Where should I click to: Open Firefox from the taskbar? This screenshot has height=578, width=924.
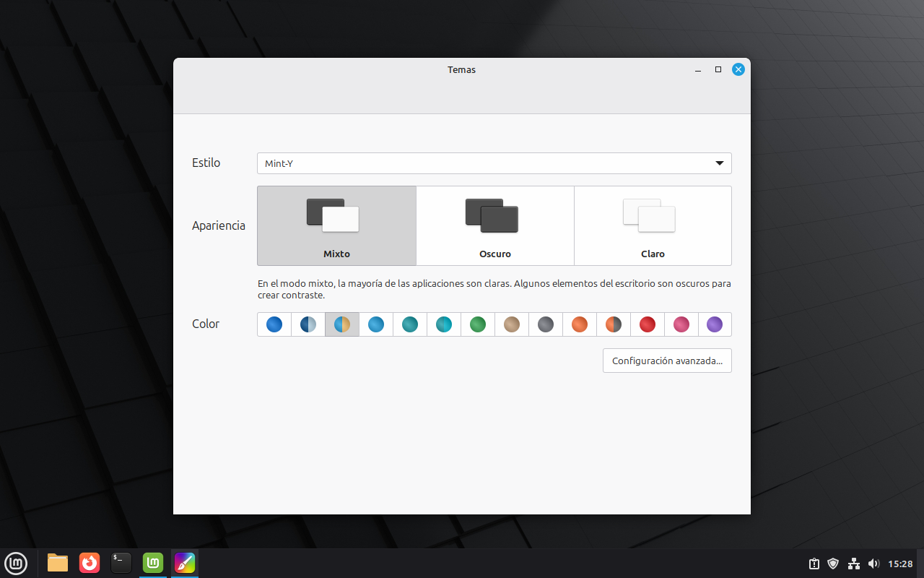click(90, 562)
